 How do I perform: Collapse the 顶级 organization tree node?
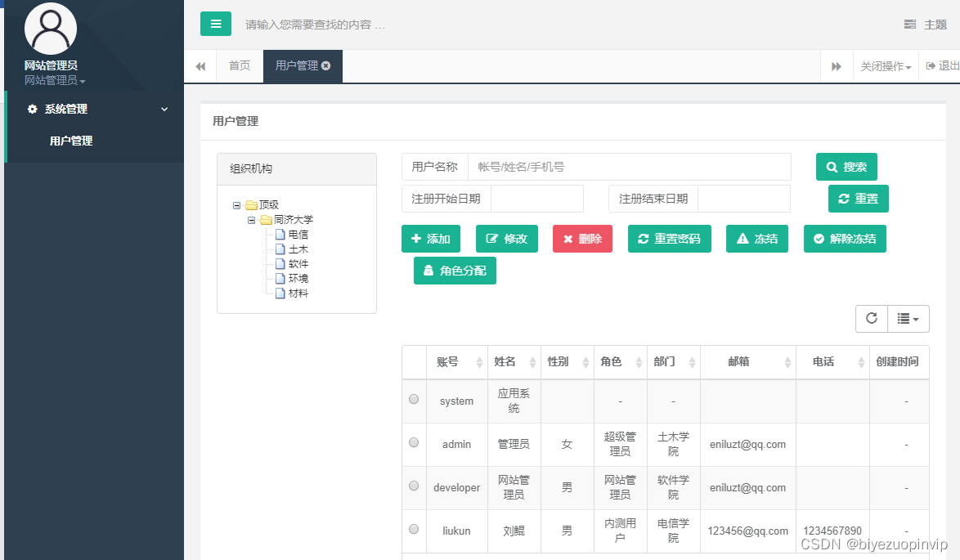(x=237, y=204)
